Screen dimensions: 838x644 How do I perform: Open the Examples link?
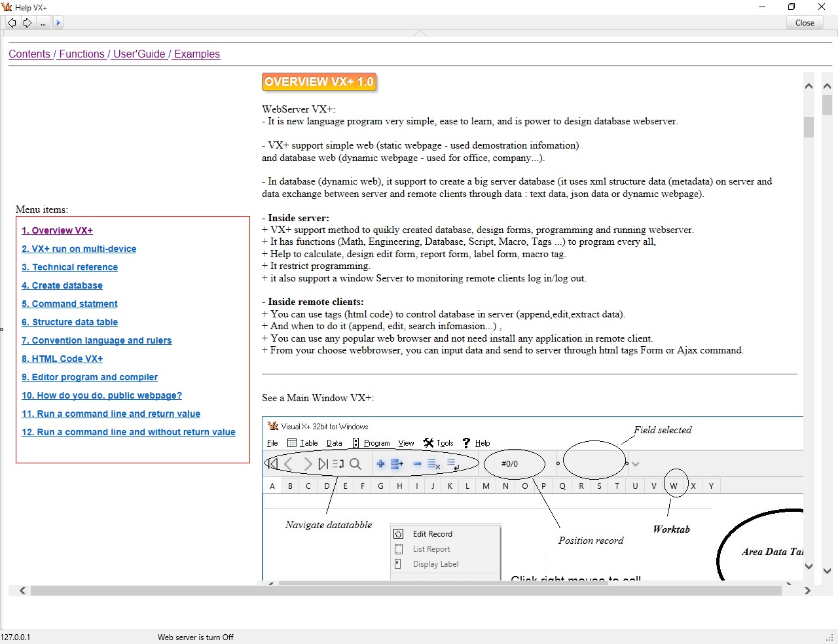point(196,54)
